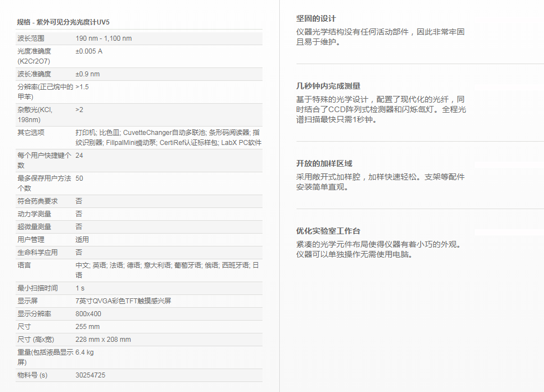Click the 开放的加样区域 section heading
544x392 pixels.
click(x=324, y=164)
